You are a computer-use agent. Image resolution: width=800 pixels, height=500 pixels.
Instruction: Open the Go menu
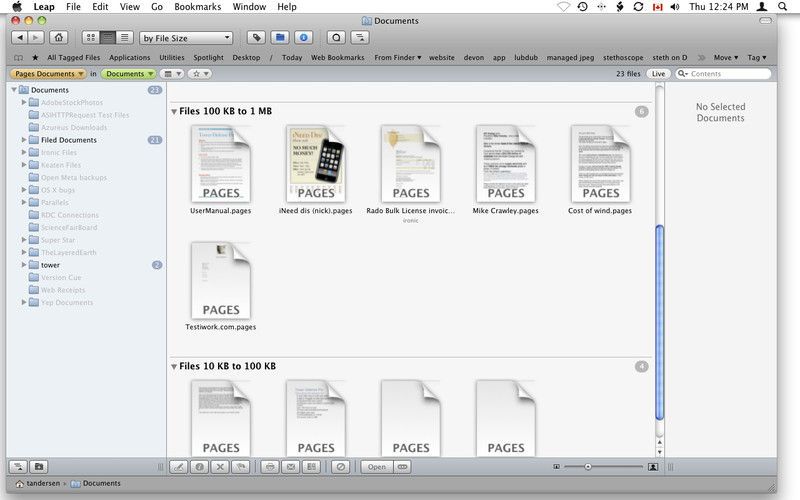(x=157, y=7)
